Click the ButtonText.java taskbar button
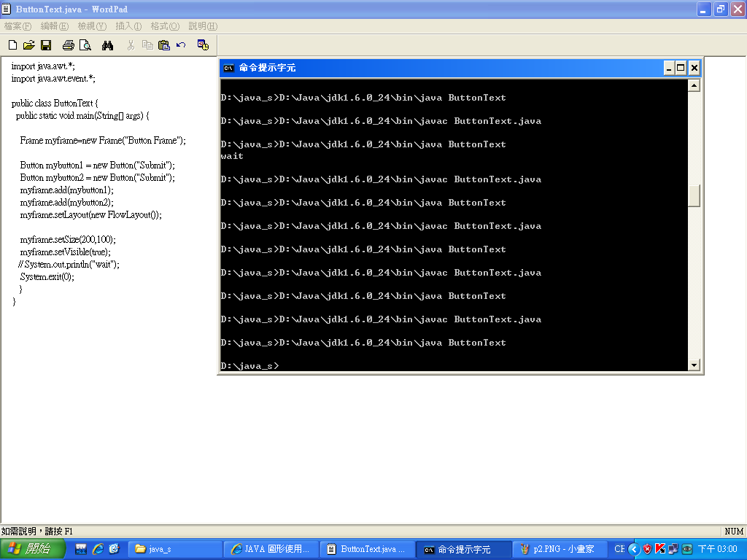747x560 pixels. (x=367, y=549)
